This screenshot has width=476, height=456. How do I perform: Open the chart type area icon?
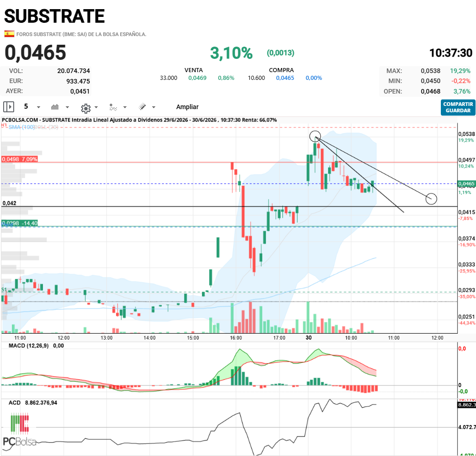pyautogui.click(x=55, y=107)
